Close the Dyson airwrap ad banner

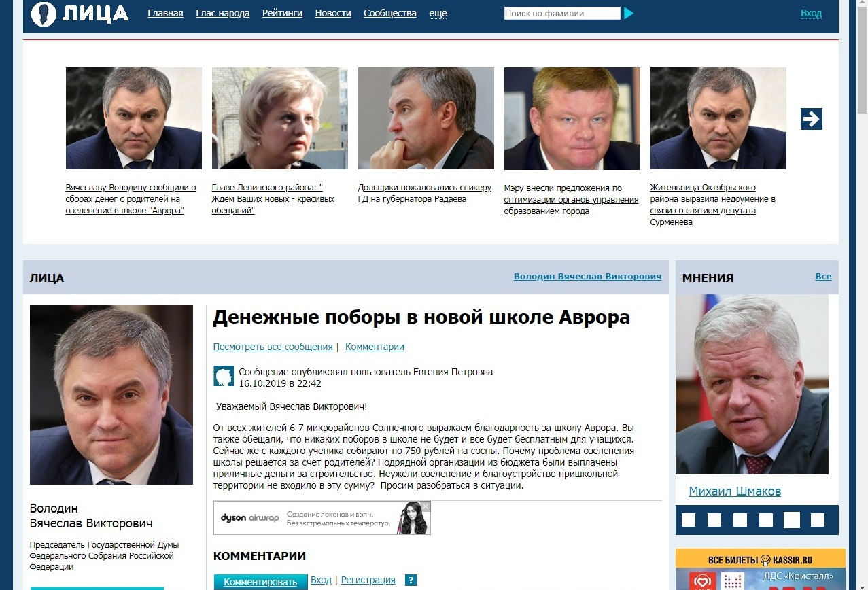(425, 506)
